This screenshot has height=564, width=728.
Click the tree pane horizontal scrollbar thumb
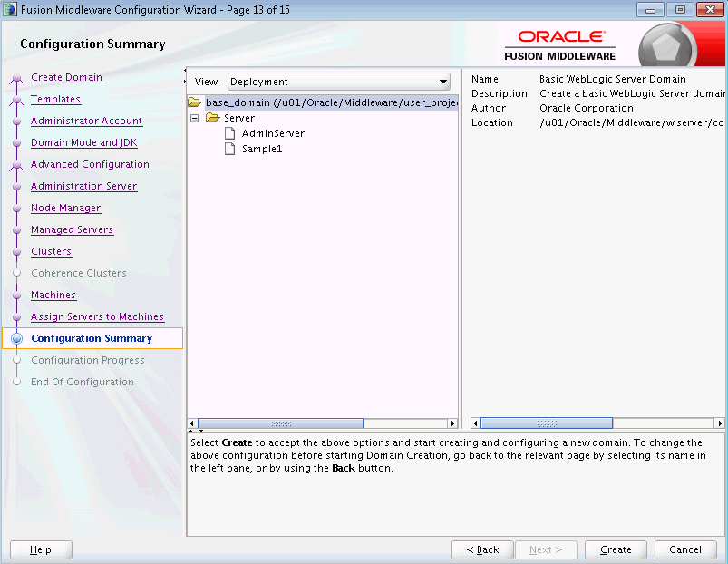pos(281,423)
